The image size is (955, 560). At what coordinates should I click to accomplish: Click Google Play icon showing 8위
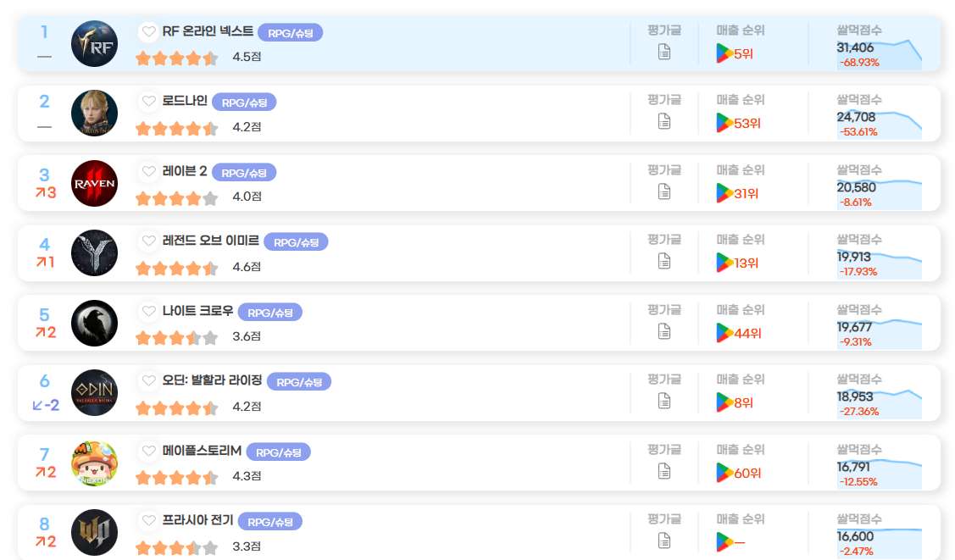(725, 402)
